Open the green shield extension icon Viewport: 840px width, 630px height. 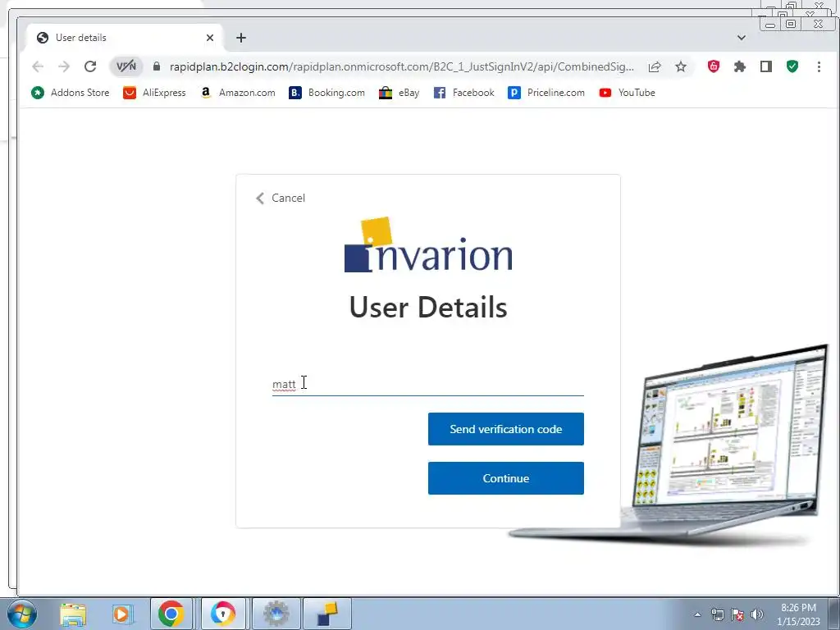tap(792, 66)
